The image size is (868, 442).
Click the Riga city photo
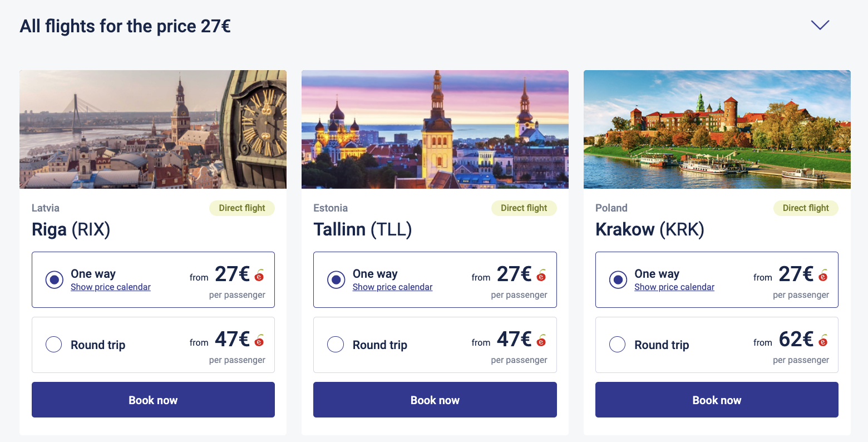[153, 129]
